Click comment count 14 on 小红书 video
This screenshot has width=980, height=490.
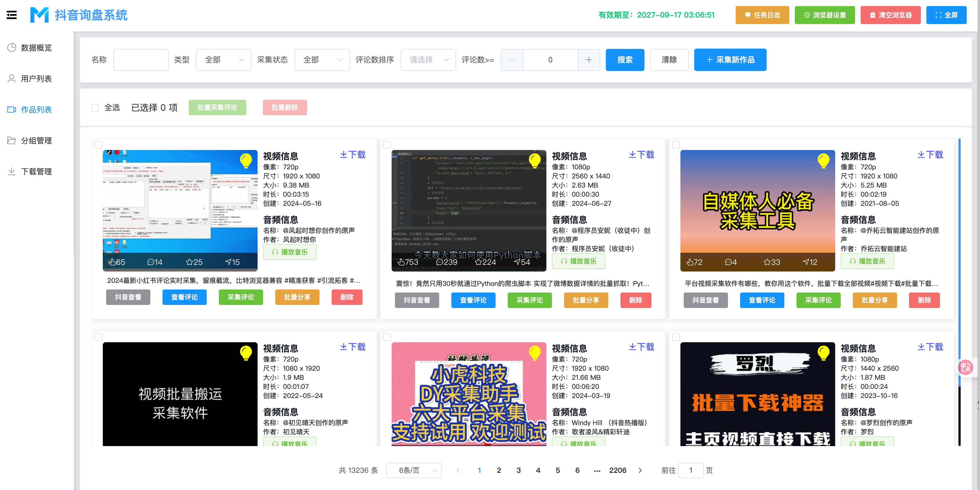(x=155, y=262)
